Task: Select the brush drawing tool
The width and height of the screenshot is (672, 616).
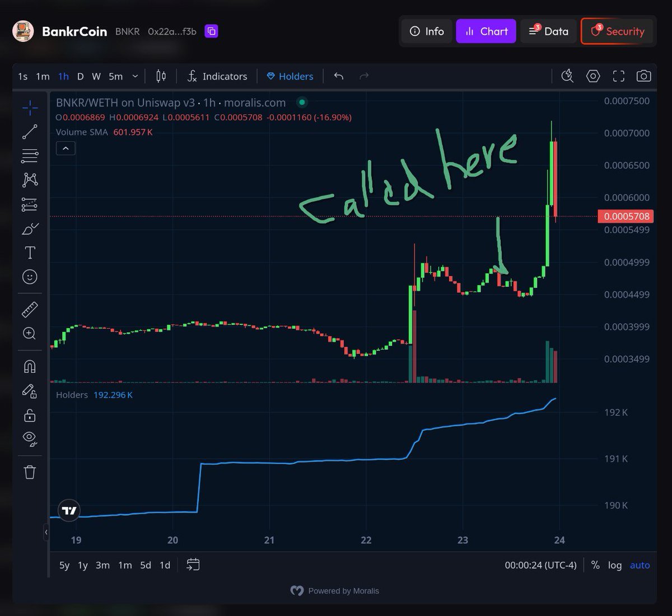Action: [30, 228]
